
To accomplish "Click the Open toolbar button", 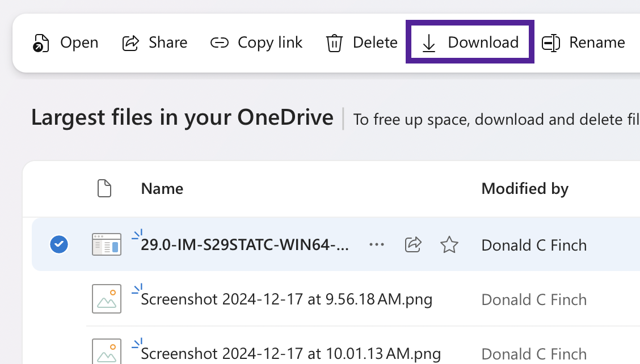I will pos(65,43).
